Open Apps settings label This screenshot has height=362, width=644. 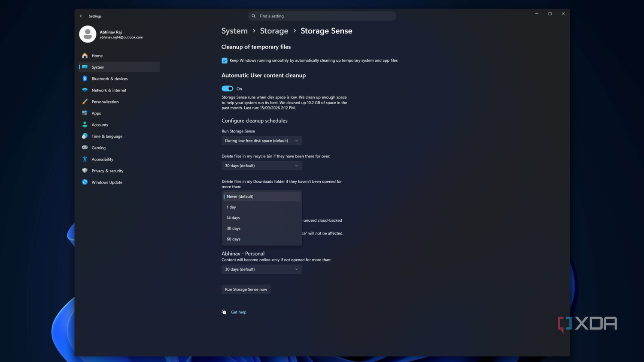point(96,114)
